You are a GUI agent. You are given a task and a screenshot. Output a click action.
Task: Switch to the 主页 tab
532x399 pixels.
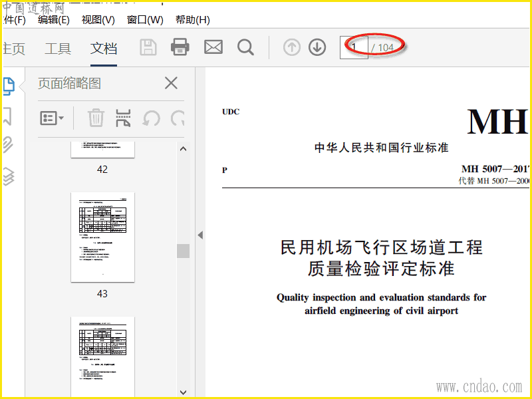[x=14, y=49]
